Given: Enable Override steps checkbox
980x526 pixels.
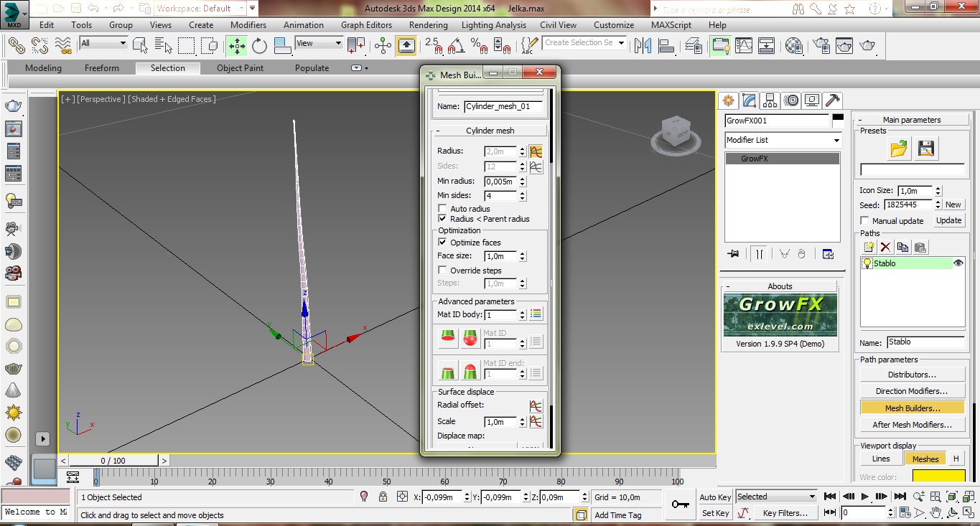Looking at the screenshot, I should point(442,271).
